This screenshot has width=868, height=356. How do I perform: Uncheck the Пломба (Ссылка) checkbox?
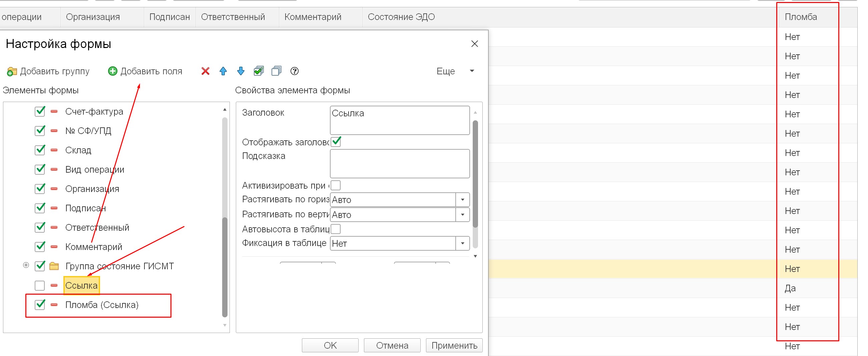click(x=40, y=304)
